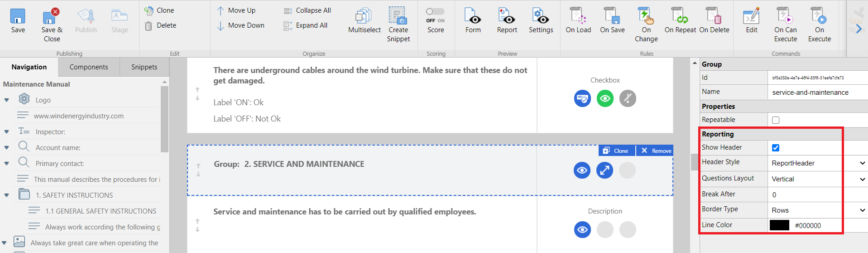This screenshot has height=253, width=868.
Task: Uncheck the Show Header checkbox
Action: (x=776, y=148)
